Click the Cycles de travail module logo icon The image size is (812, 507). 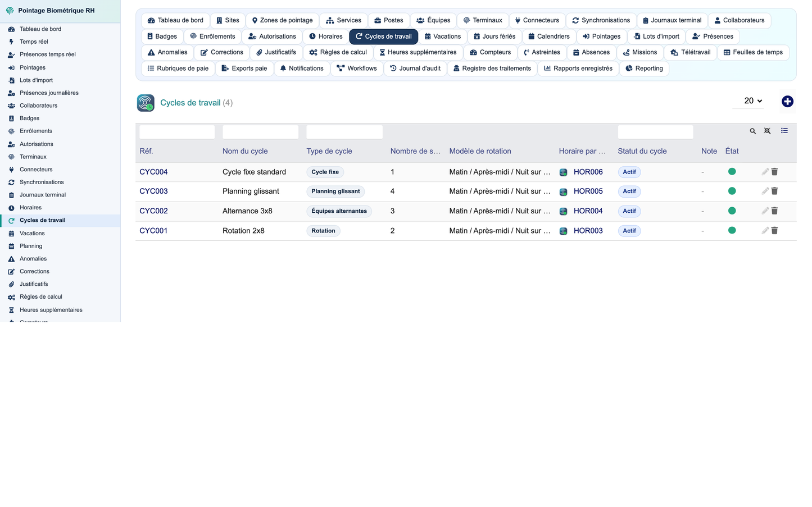tap(146, 103)
